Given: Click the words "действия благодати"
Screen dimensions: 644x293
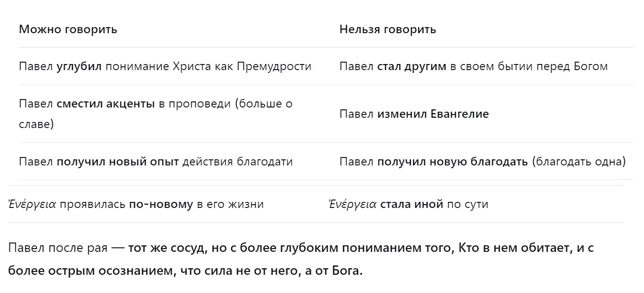Looking at the screenshot, I should click(x=238, y=162).
